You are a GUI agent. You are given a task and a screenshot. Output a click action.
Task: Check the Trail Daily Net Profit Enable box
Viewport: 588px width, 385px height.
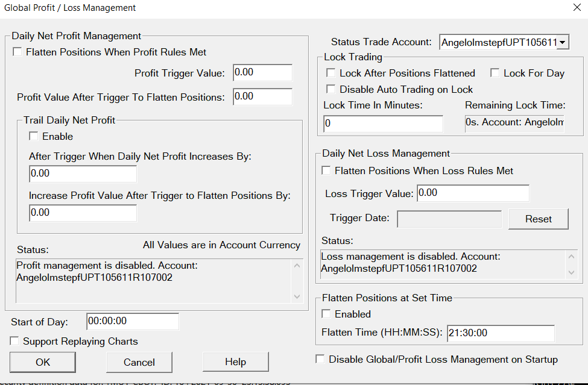[x=34, y=137]
